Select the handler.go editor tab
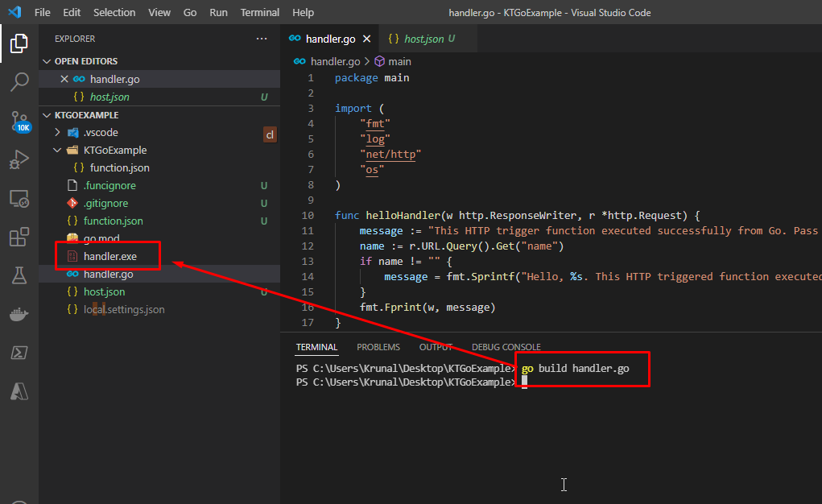 tap(330, 39)
